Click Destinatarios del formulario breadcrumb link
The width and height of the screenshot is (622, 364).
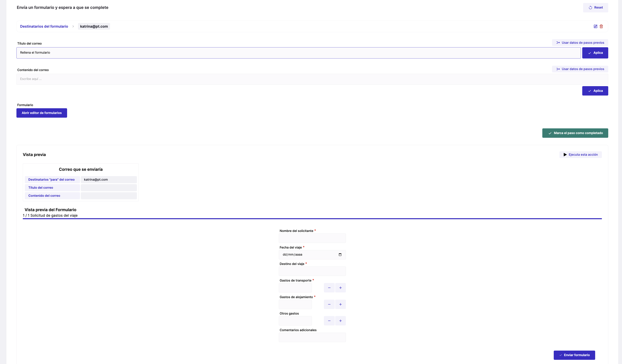click(44, 26)
